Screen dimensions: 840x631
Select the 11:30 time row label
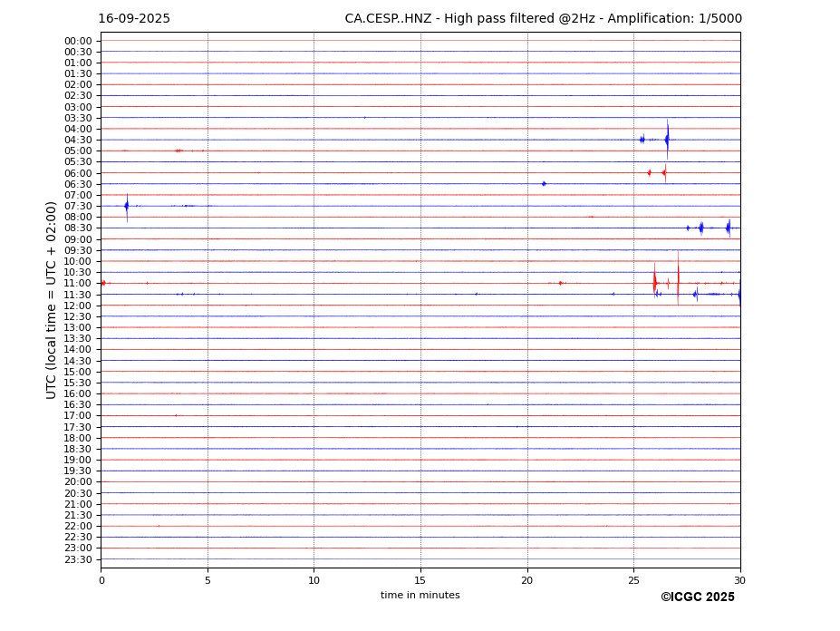(x=78, y=295)
